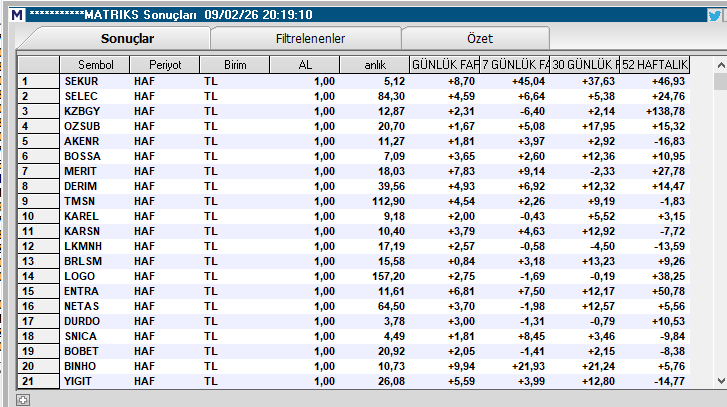
Task: Click the MATRIKS M logo icon
Action: click(x=17, y=15)
